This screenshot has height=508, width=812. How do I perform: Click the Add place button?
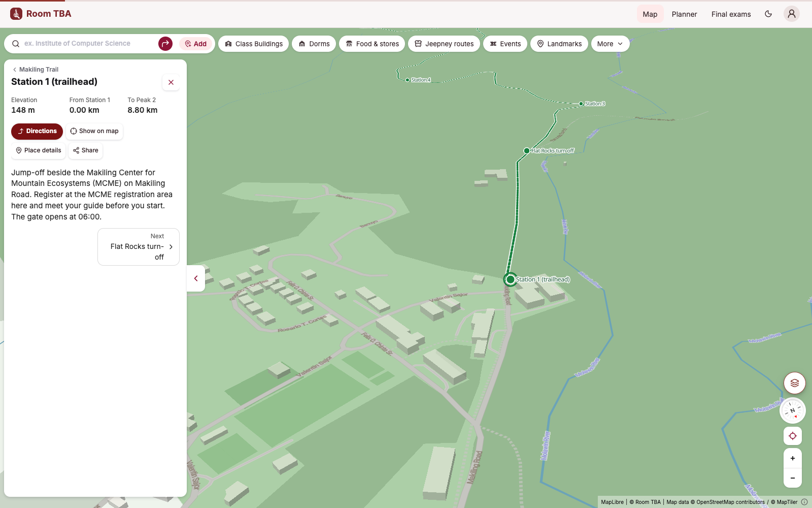pos(195,44)
